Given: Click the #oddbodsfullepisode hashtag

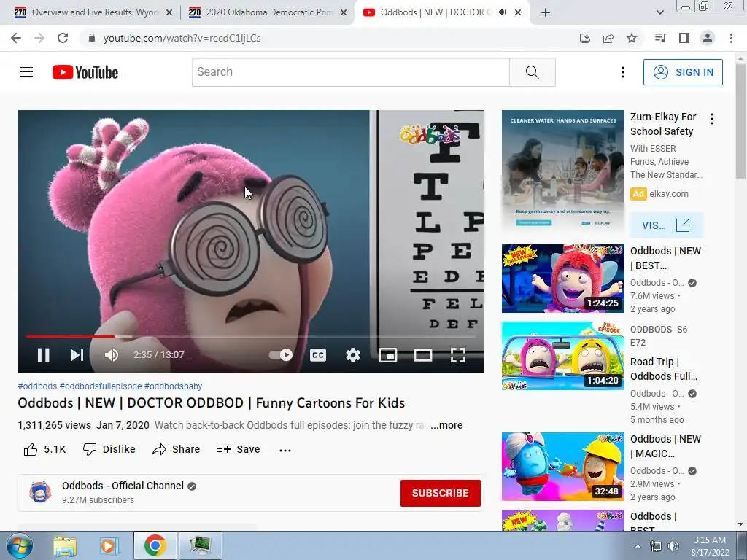Looking at the screenshot, I should click(101, 386).
